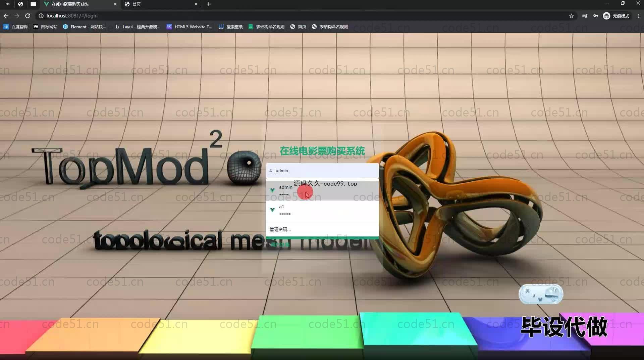This screenshot has height=360, width=644.
Task: Minimize the browser window
Action: click(x=607, y=3)
